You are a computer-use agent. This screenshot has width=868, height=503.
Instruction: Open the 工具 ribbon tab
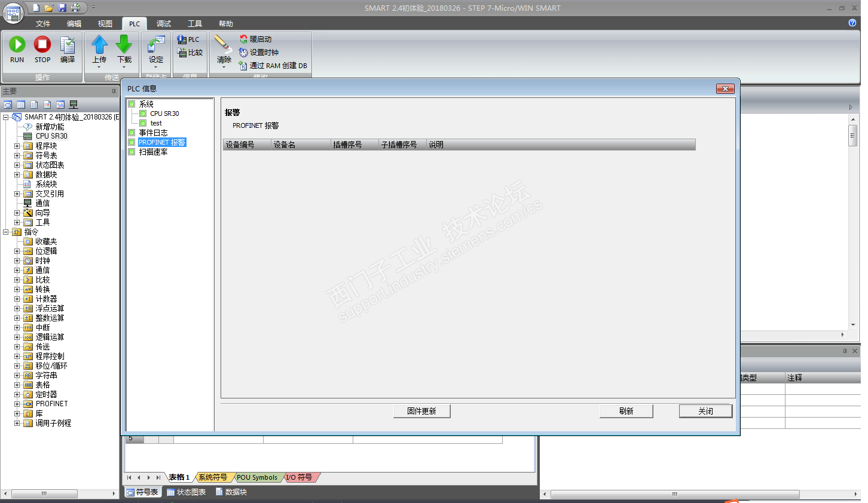coord(195,24)
